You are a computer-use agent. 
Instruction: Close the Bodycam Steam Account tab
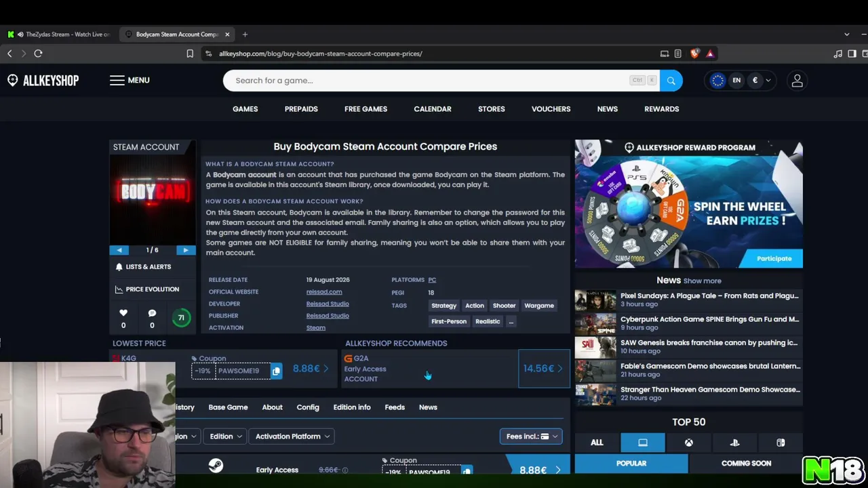click(227, 35)
